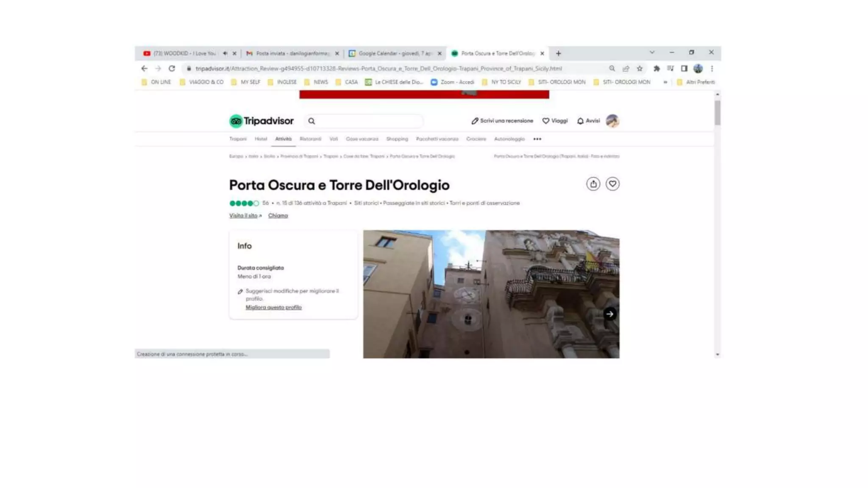
Task: Switch to the Google Calendar tab
Action: point(394,53)
